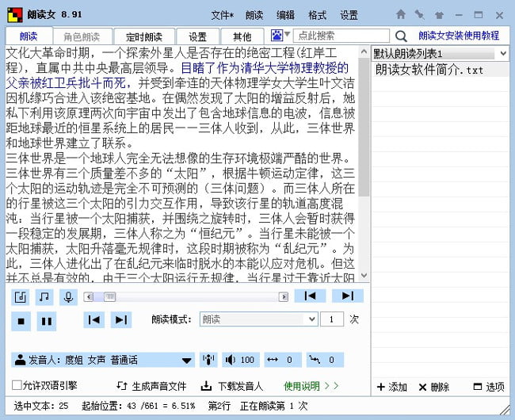Open the 朗读女安装使用教程 link
The height and width of the screenshot is (420, 515).
(459, 36)
